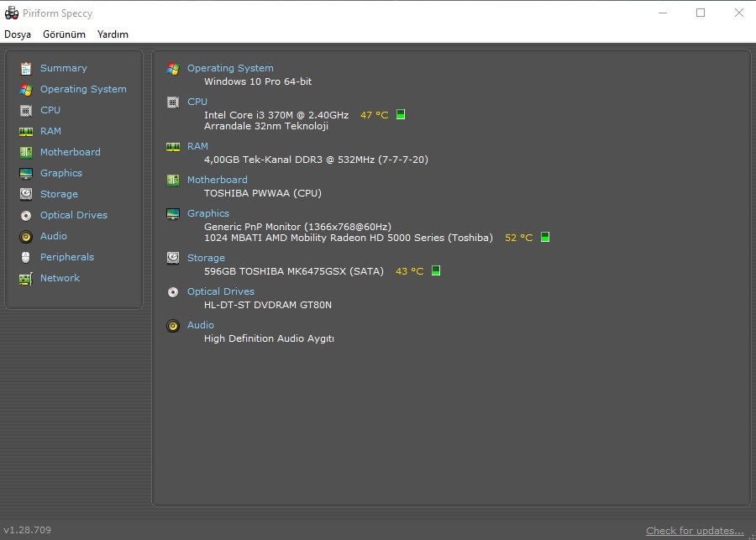Open Motherboard section via its green board icon
The width and height of the screenshot is (756, 540).
pos(25,152)
